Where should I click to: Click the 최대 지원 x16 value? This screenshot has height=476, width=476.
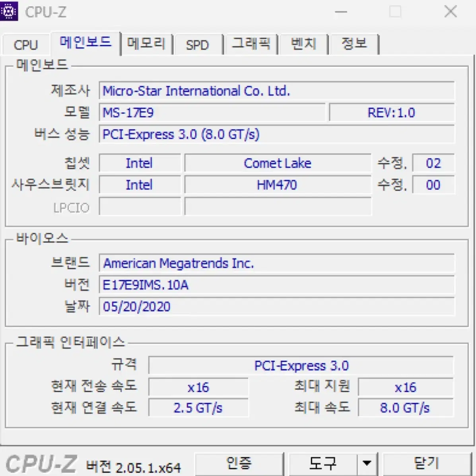(406, 387)
